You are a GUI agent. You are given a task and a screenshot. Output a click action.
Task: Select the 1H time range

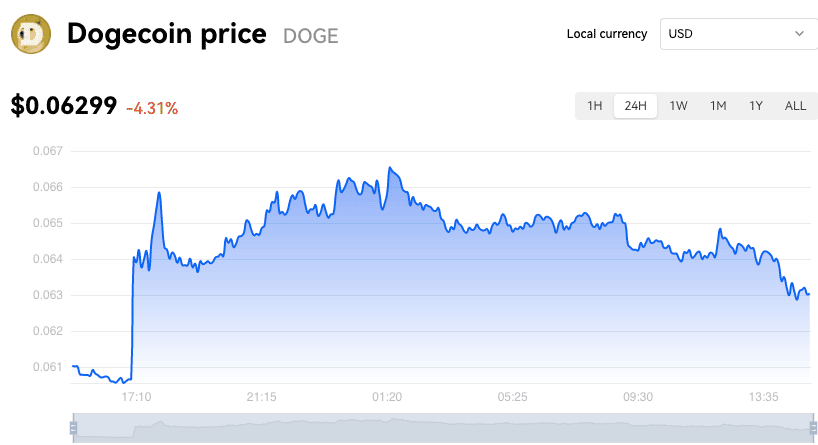click(595, 106)
